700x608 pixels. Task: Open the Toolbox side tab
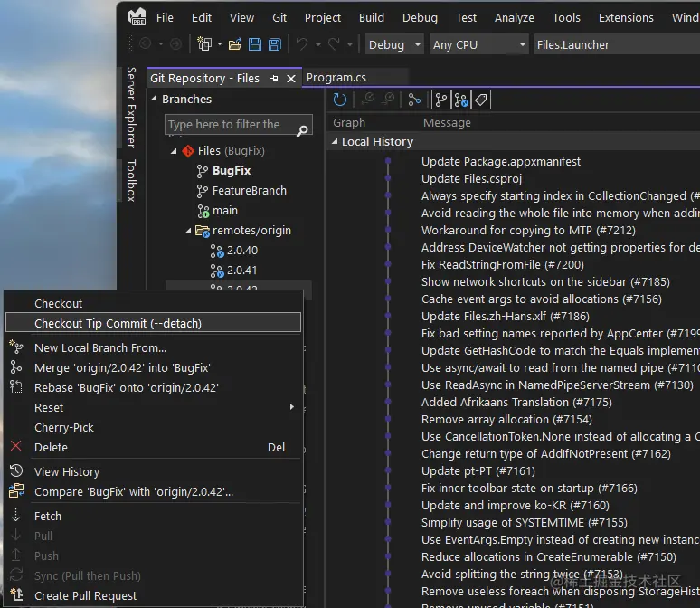(130, 180)
